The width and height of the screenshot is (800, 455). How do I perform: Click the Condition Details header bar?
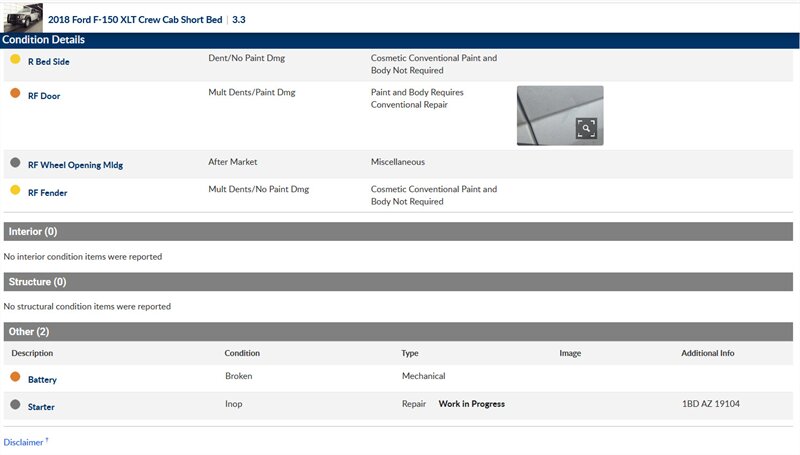(398, 40)
